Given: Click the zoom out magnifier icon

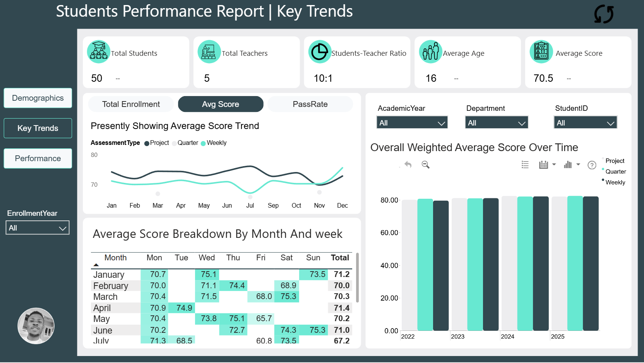Looking at the screenshot, I should 425,165.
